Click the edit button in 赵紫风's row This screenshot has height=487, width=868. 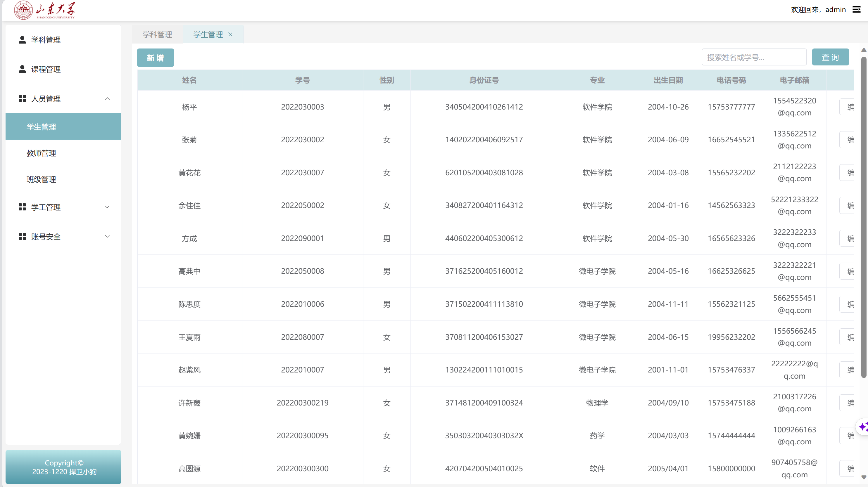click(847, 370)
